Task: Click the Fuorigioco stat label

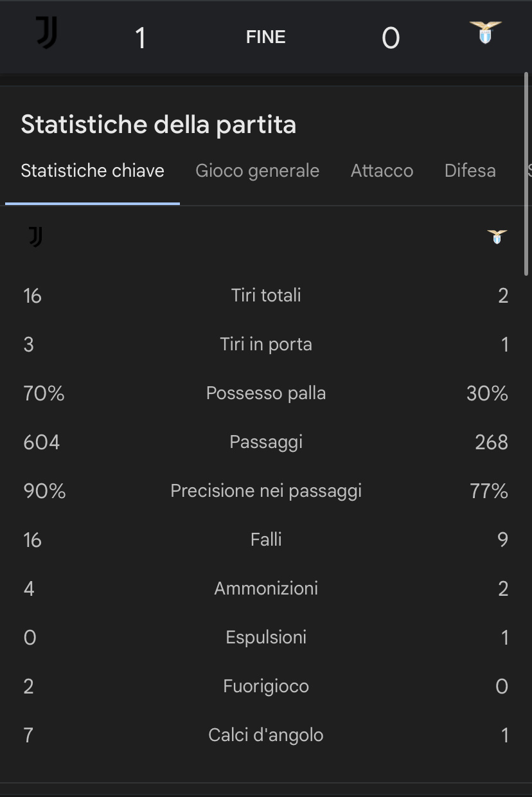Action: [x=266, y=686]
